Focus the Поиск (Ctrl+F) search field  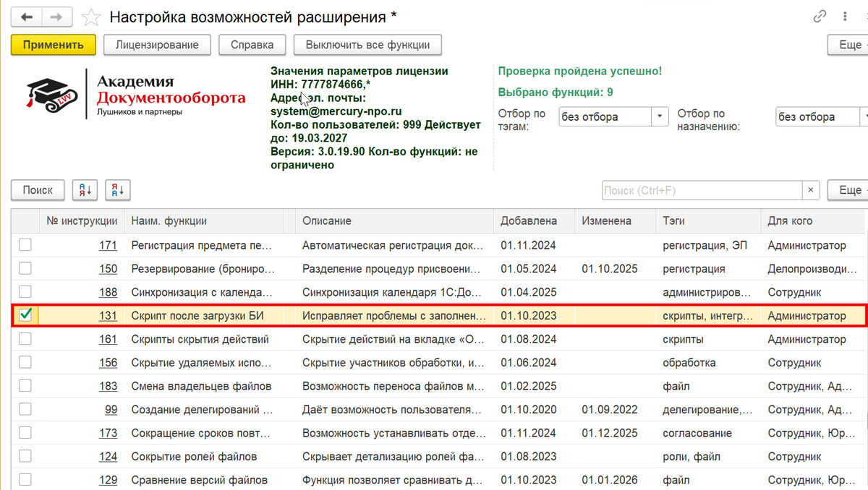pos(702,190)
